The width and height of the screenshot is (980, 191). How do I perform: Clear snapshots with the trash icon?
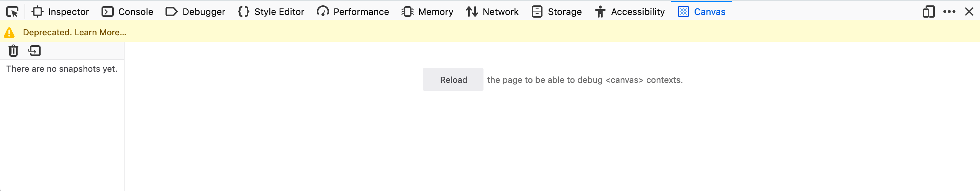pyautogui.click(x=13, y=51)
